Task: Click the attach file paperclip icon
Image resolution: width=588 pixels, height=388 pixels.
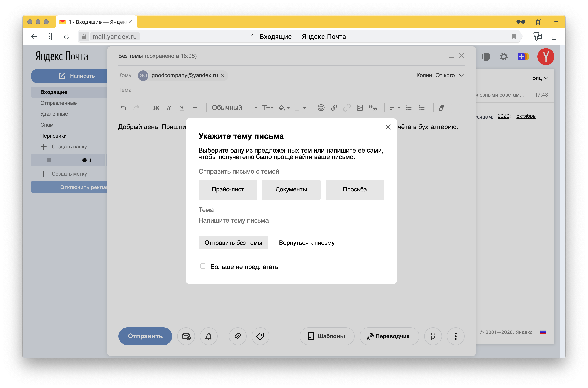Action: coord(237,336)
